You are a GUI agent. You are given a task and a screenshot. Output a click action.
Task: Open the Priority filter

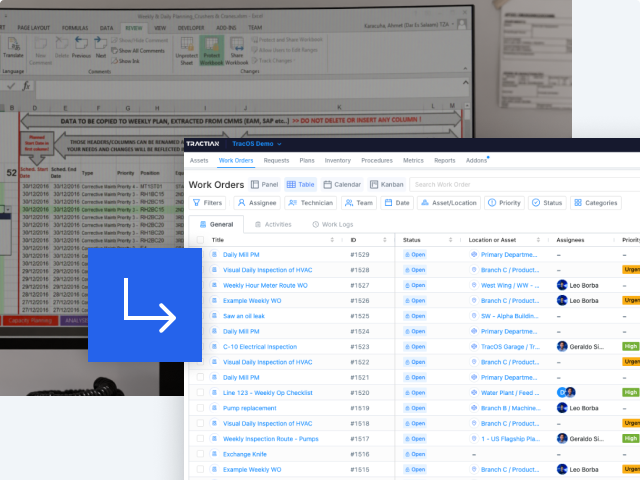point(504,203)
